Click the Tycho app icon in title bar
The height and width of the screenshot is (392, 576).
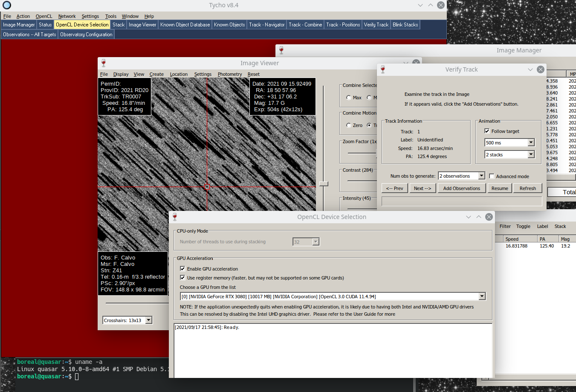pos(6,5)
